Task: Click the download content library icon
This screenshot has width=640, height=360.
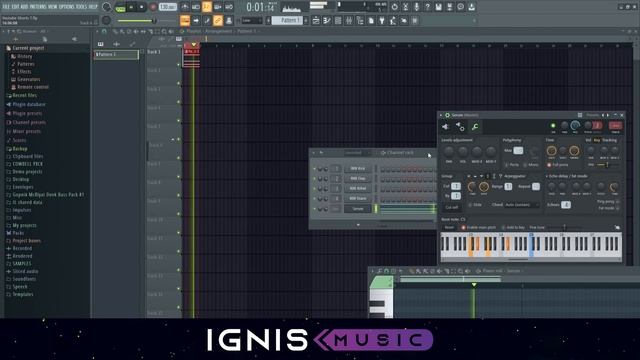Action: coord(471,7)
